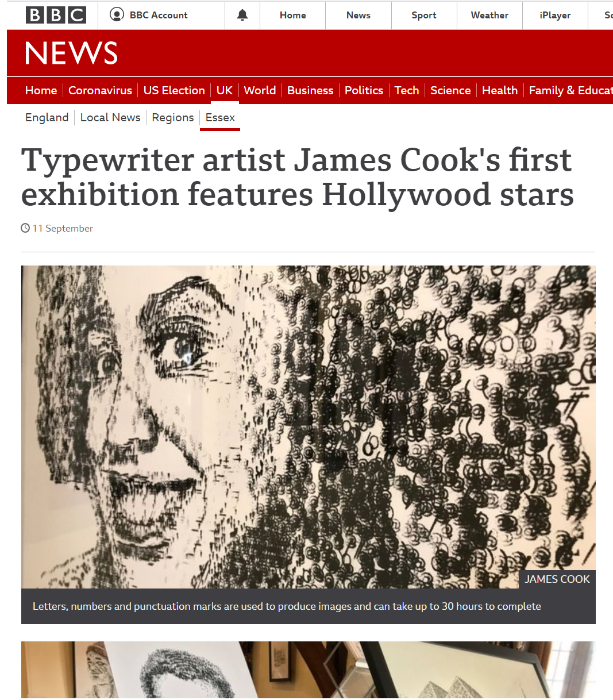Image resolution: width=613 pixels, height=700 pixels.
Task: Click the NEWS banner logo
Action: (71, 53)
